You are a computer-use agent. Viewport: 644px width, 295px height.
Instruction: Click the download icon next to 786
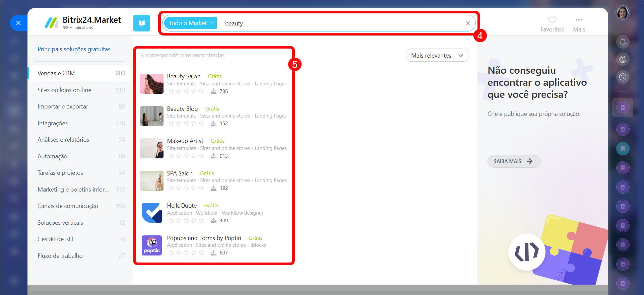(213, 91)
